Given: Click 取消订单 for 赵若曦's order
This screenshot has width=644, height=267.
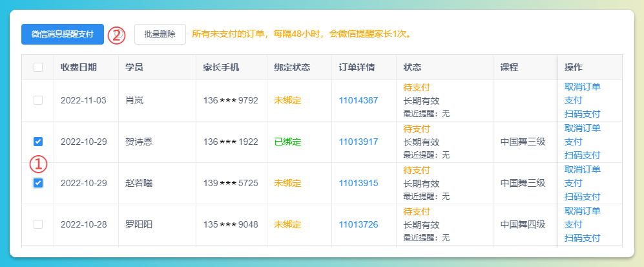Looking at the screenshot, I should (x=583, y=169).
